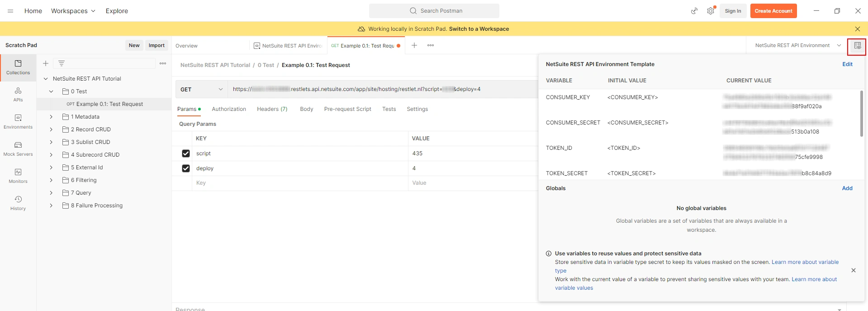The image size is (868, 311).
Task: Open Monitors in the sidebar
Action: pyautogui.click(x=18, y=176)
